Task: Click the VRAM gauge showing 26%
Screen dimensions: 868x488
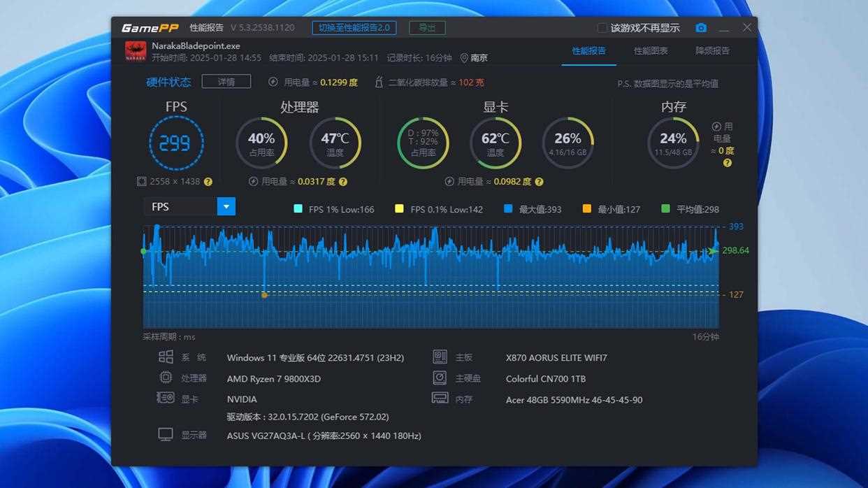Action: pyautogui.click(x=568, y=143)
